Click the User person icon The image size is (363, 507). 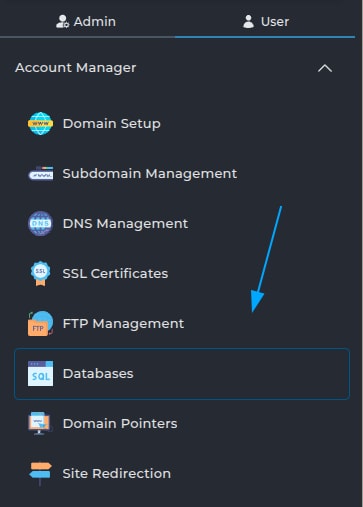point(248,21)
